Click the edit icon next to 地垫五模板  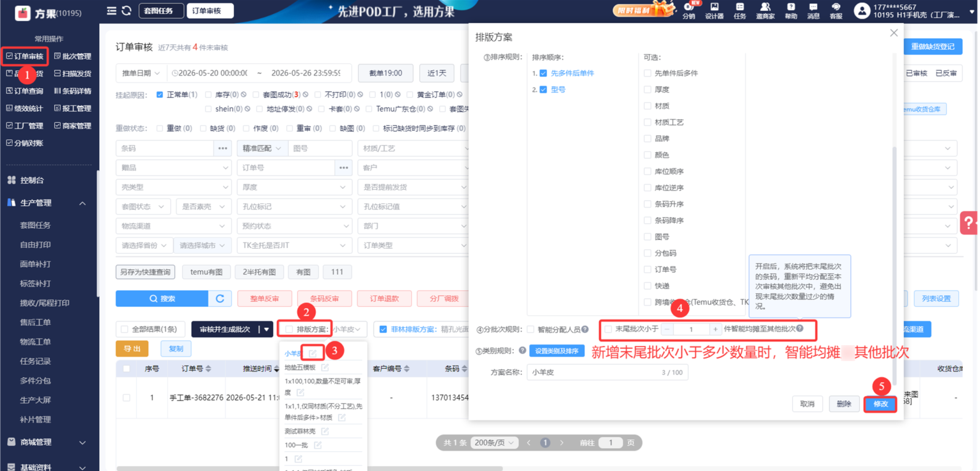(x=325, y=367)
